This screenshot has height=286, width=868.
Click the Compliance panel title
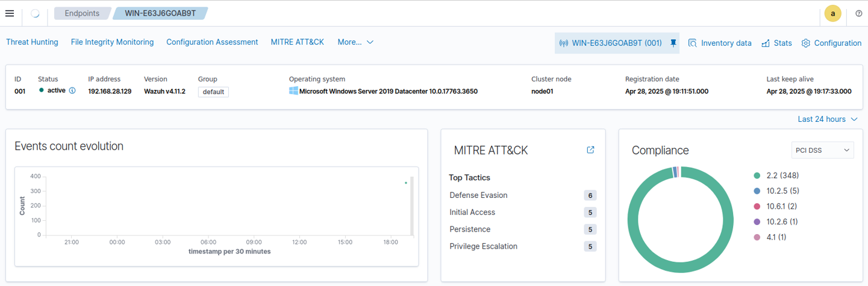660,150
